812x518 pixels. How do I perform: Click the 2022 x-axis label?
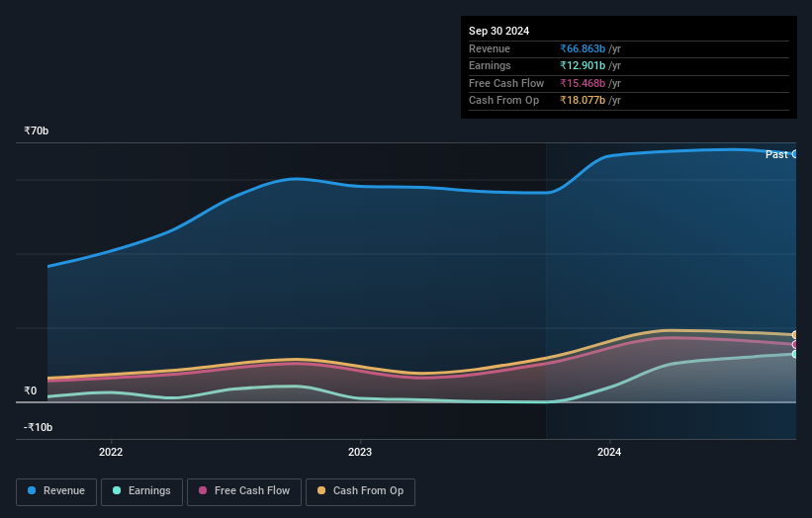[111, 452]
